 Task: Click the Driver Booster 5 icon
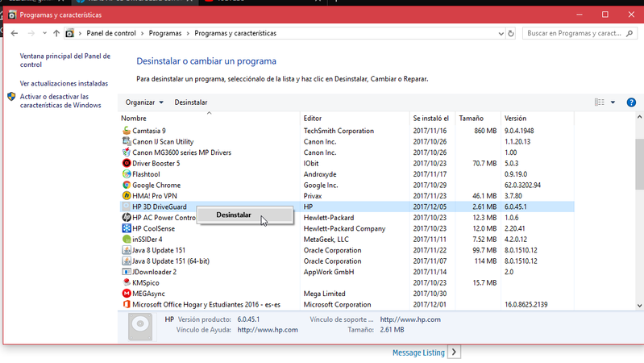127,163
